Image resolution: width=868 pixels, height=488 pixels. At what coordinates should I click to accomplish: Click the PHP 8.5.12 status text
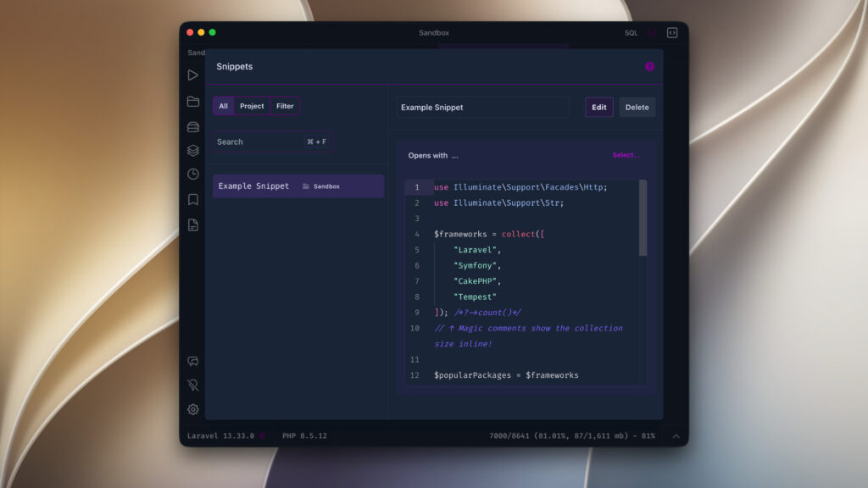(x=304, y=436)
